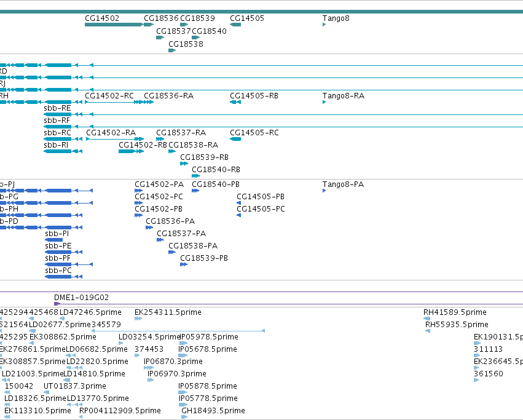Click the sbb-RC transcript label
Image resolution: width=523 pixels, height=420 pixels.
(x=57, y=133)
